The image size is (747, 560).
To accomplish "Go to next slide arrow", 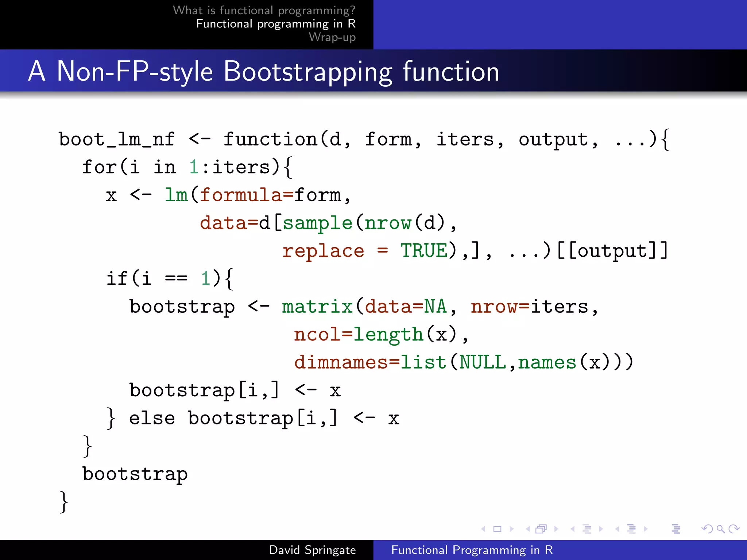I will [x=511, y=529].
